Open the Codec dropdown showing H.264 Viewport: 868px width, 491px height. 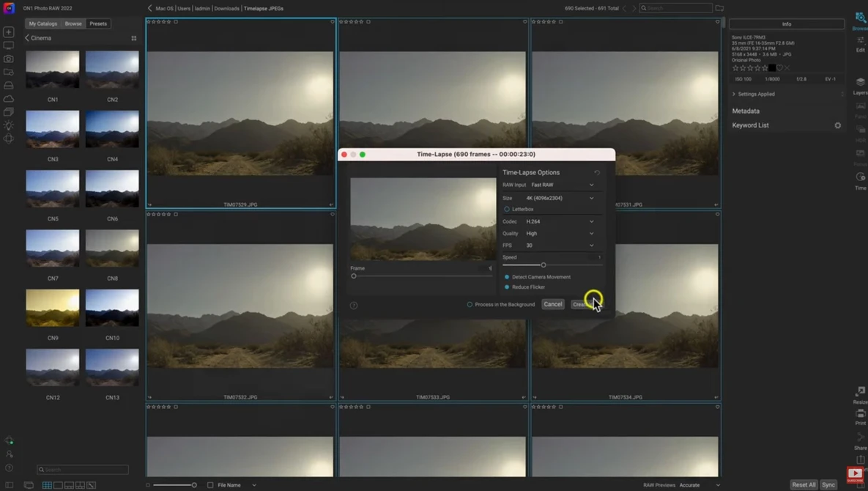point(560,221)
